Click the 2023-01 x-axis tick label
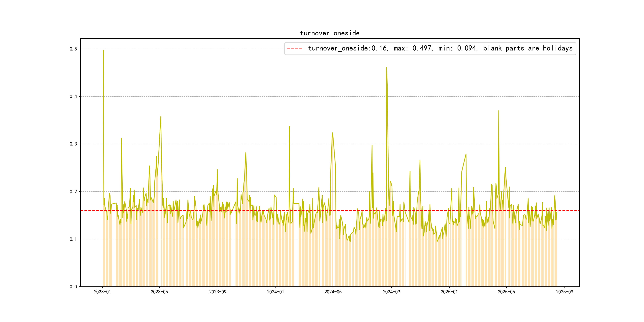The height and width of the screenshot is (322, 644). click(x=102, y=292)
